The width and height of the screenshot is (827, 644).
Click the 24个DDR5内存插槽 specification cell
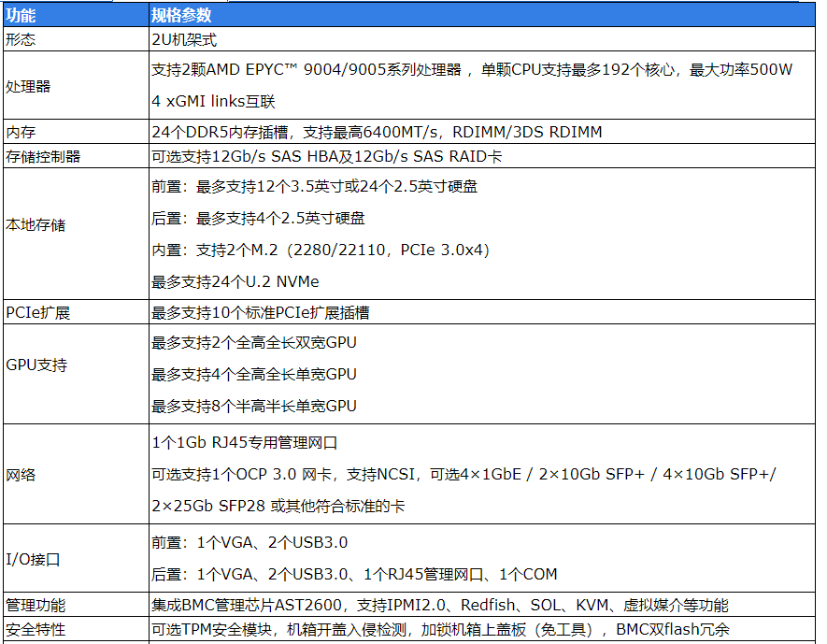tap(376, 132)
